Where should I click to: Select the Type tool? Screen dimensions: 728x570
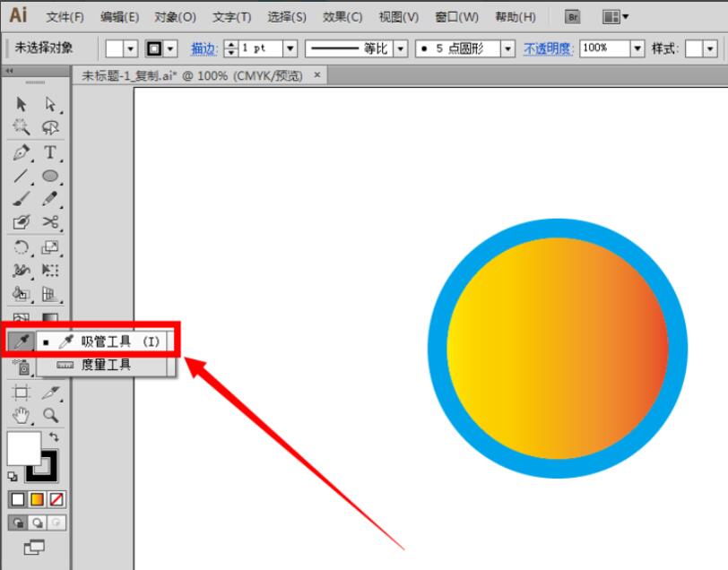click(x=50, y=152)
